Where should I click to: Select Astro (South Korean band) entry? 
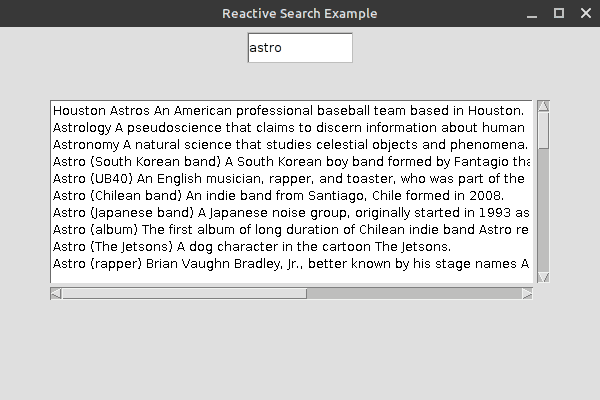tap(288, 162)
